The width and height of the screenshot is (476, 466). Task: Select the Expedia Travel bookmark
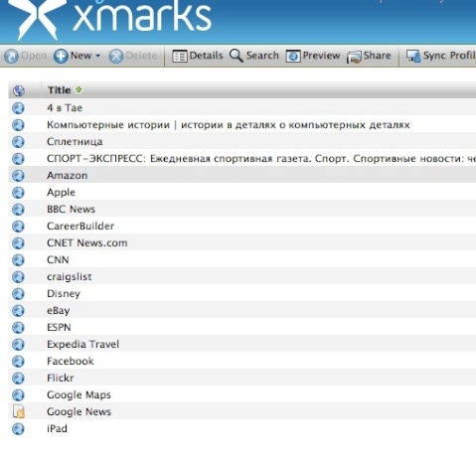click(242, 345)
